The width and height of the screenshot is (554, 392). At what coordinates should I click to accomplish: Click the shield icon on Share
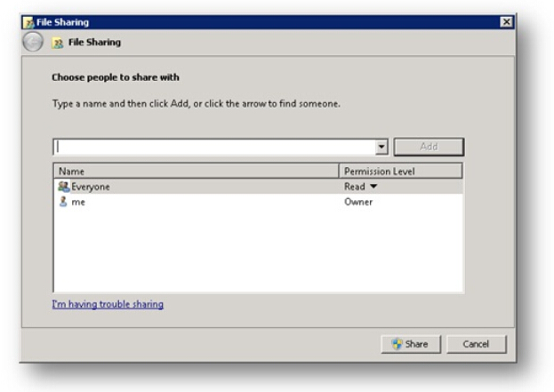coord(397,344)
